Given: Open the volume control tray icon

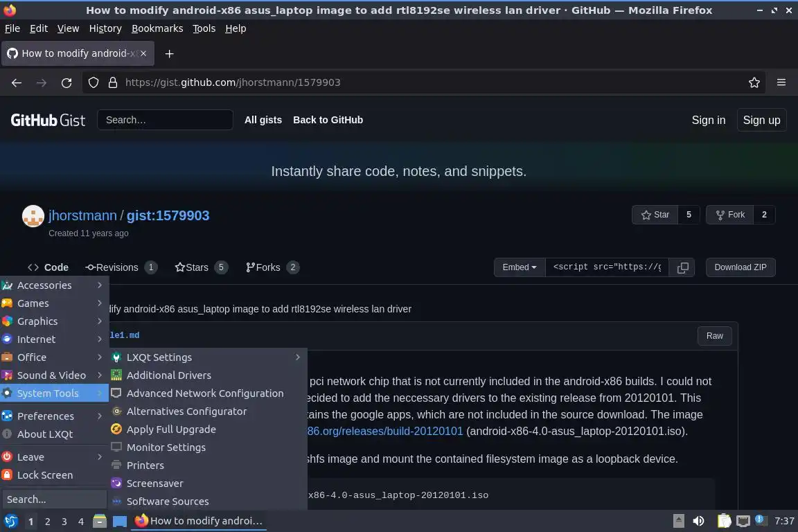Looking at the screenshot, I should 699,521.
